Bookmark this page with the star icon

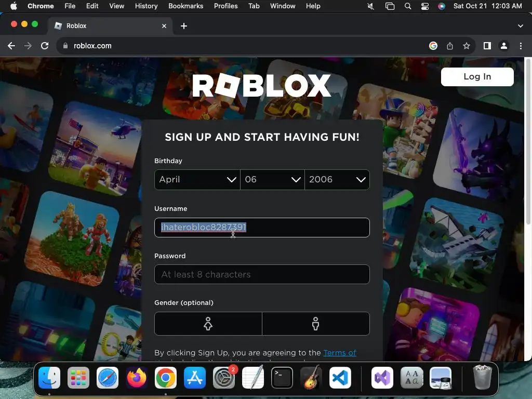[x=467, y=46]
